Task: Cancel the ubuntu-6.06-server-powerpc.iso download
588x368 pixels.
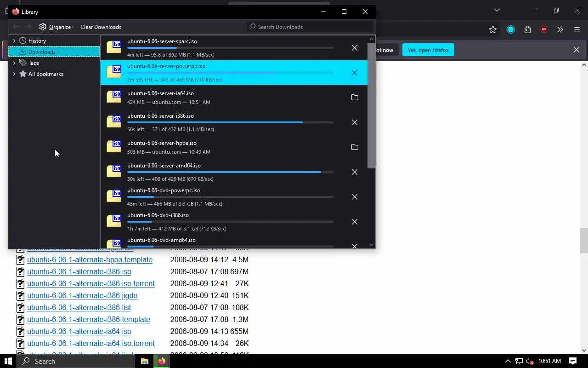Action: click(354, 73)
